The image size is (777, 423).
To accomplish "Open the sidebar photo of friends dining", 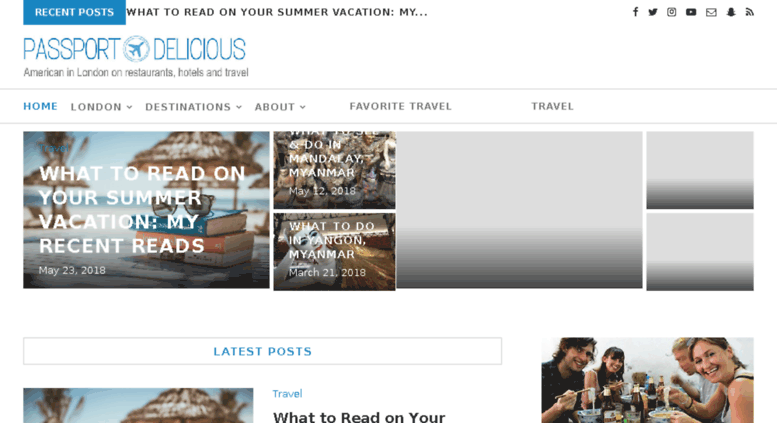I will point(648,380).
